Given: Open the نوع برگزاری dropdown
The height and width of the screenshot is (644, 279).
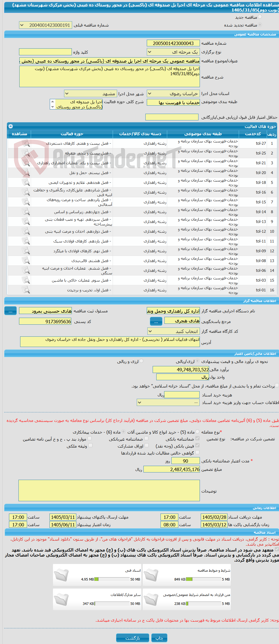Looking at the screenshot, I should (x=173, y=52).
